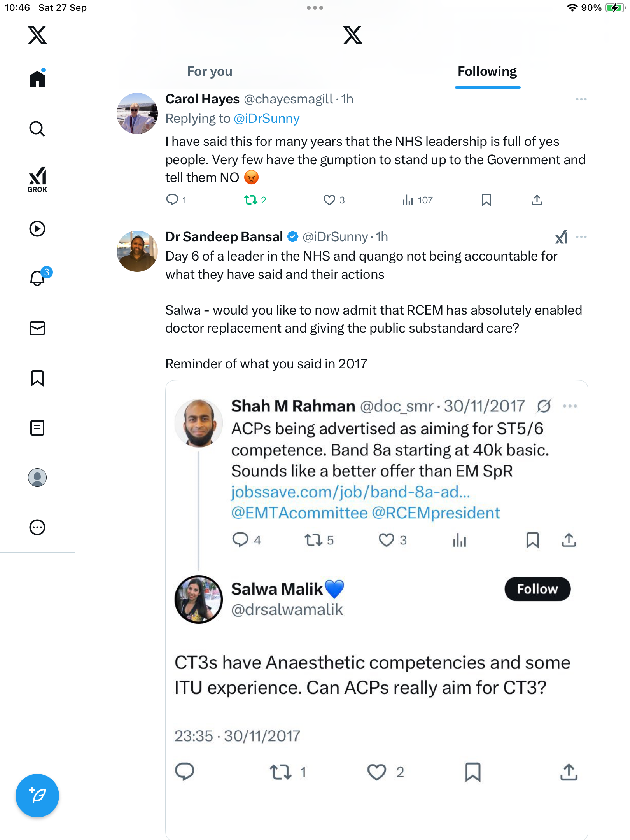Expand the sidebar More menu
This screenshot has width=630, height=840.
[37, 527]
